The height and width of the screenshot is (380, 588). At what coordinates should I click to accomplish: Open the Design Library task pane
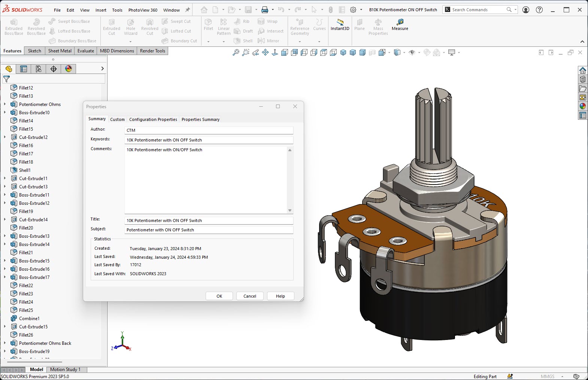pyautogui.click(x=583, y=79)
